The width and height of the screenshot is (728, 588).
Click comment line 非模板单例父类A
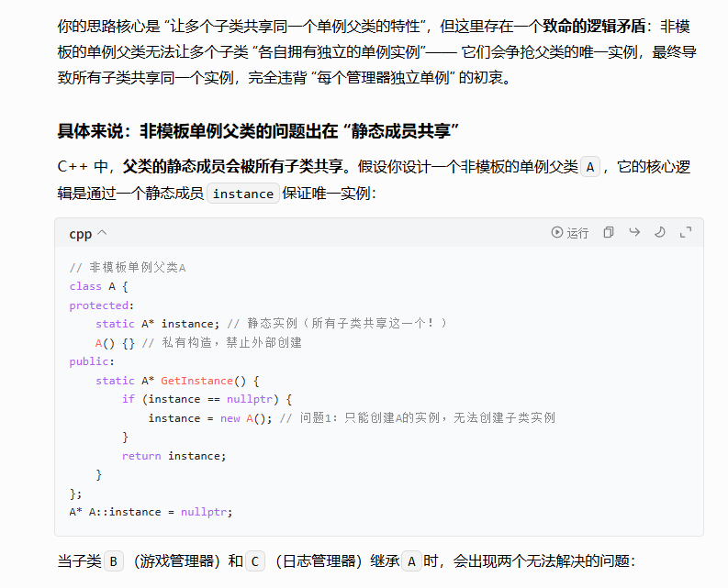click(128, 268)
